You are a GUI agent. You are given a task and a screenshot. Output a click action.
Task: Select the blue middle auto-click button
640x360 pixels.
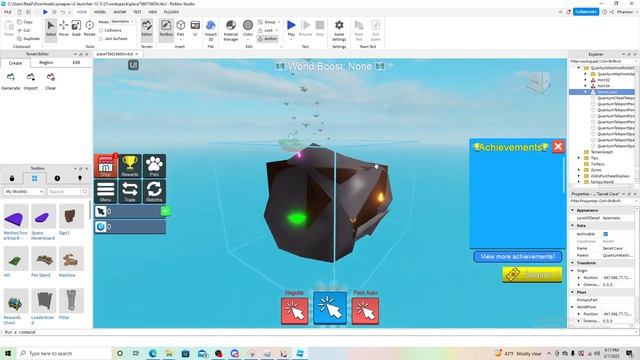coord(330,308)
